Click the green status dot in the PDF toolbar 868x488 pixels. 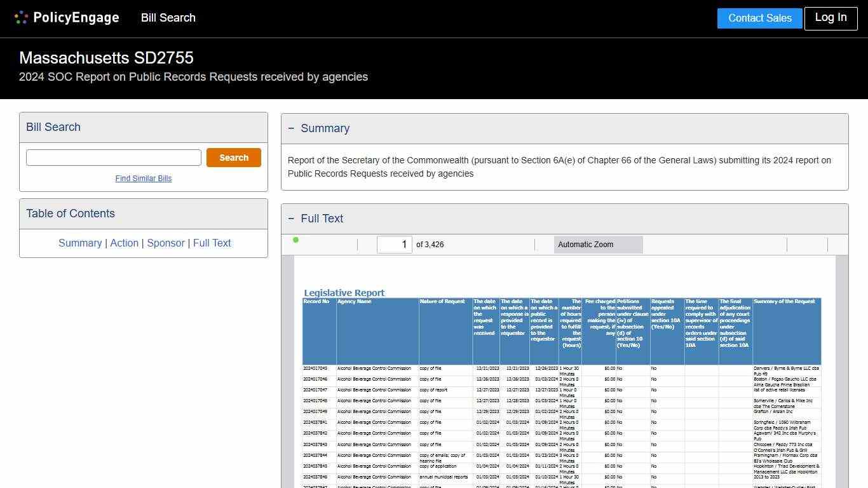(295, 240)
